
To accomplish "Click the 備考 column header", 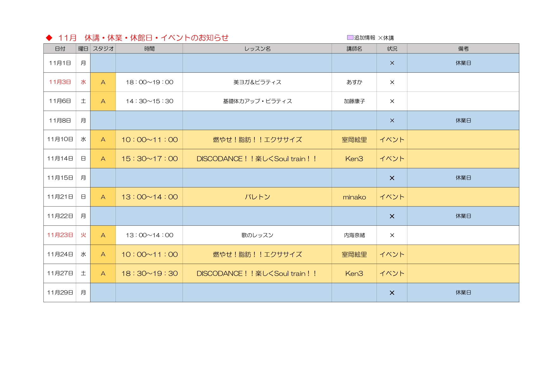I will 463,49.
